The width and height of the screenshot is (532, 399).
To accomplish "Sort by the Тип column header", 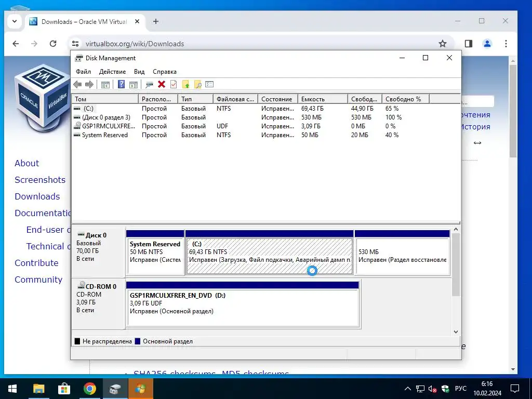I will click(195, 99).
